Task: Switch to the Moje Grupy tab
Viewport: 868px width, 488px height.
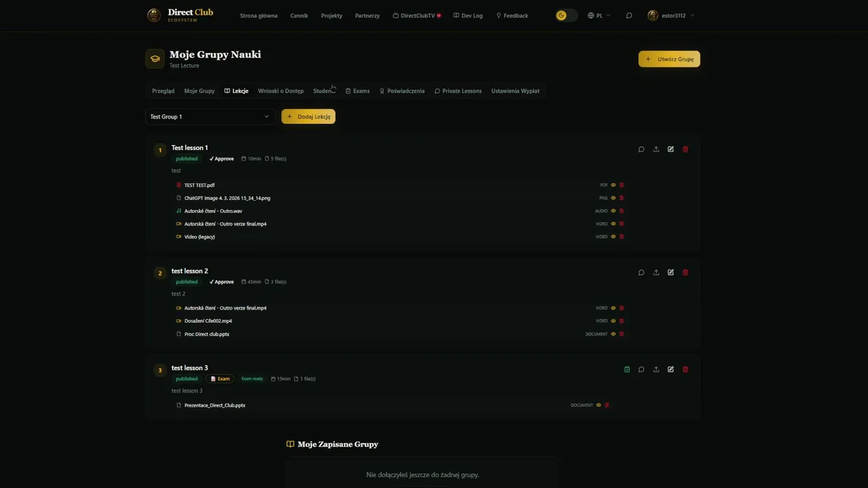Action: pyautogui.click(x=199, y=91)
